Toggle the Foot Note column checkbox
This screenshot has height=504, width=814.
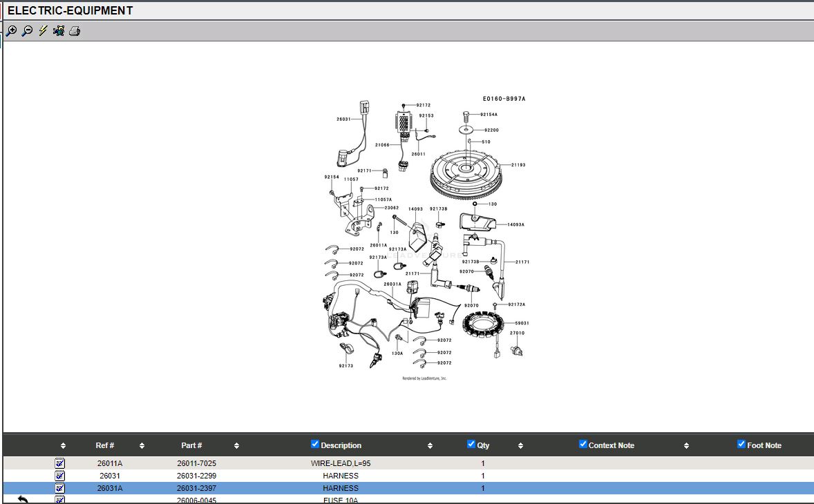(741, 444)
